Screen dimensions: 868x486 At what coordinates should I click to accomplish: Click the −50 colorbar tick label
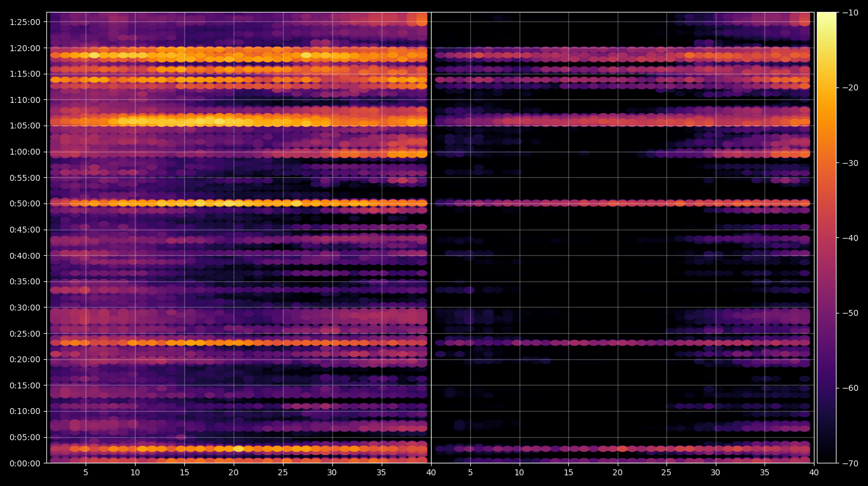tap(850, 313)
